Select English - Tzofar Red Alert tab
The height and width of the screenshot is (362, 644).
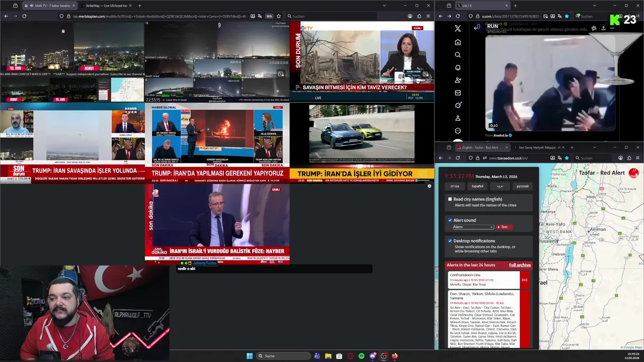pos(482,147)
